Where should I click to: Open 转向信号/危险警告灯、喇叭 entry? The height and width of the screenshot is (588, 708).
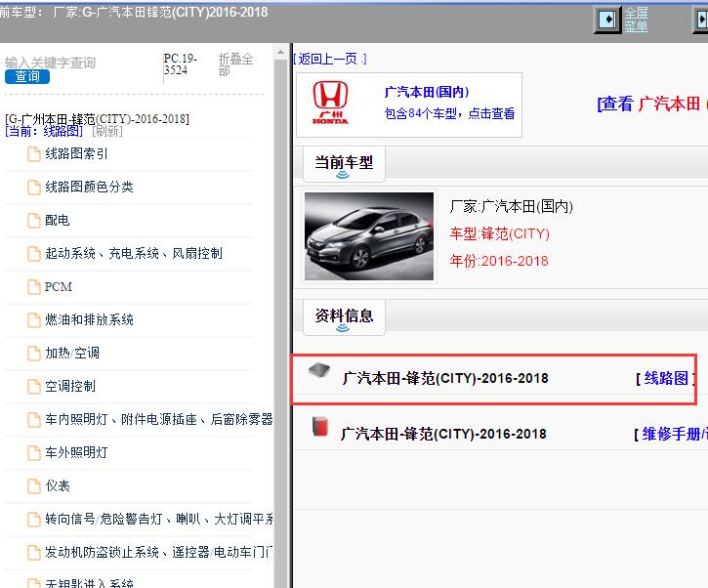point(159,519)
